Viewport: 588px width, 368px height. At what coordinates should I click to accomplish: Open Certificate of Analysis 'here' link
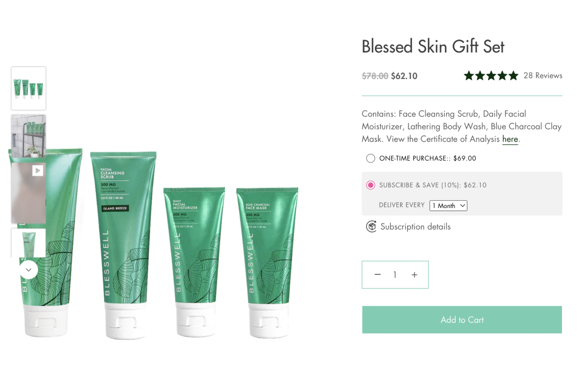pos(510,139)
